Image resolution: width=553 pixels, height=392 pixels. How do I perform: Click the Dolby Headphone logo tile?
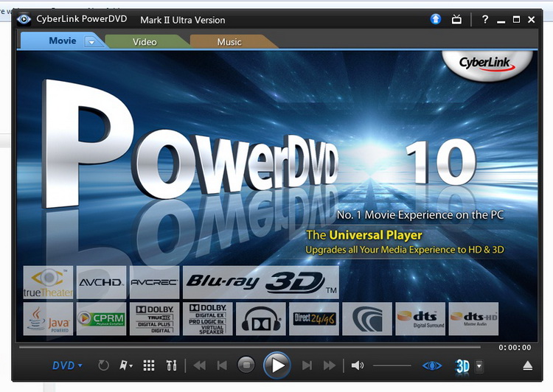coord(261,318)
